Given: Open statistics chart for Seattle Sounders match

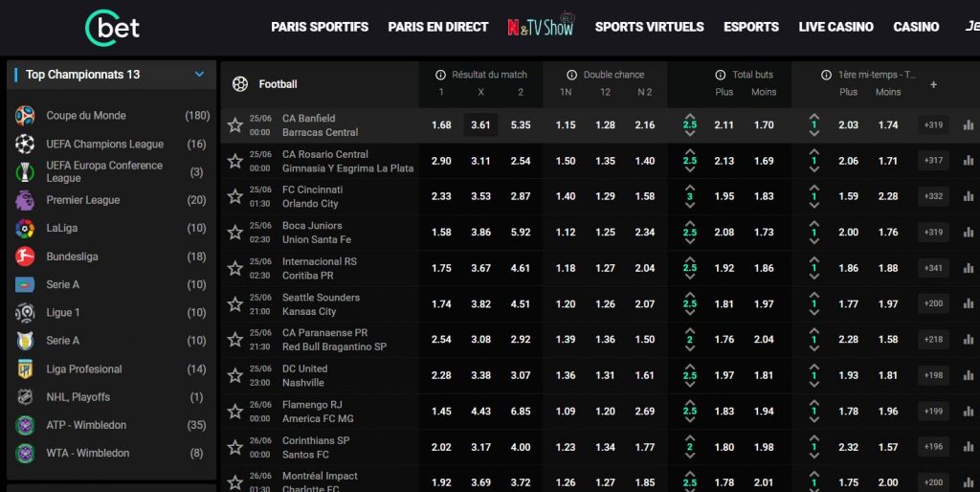Looking at the screenshot, I should pos(969,303).
